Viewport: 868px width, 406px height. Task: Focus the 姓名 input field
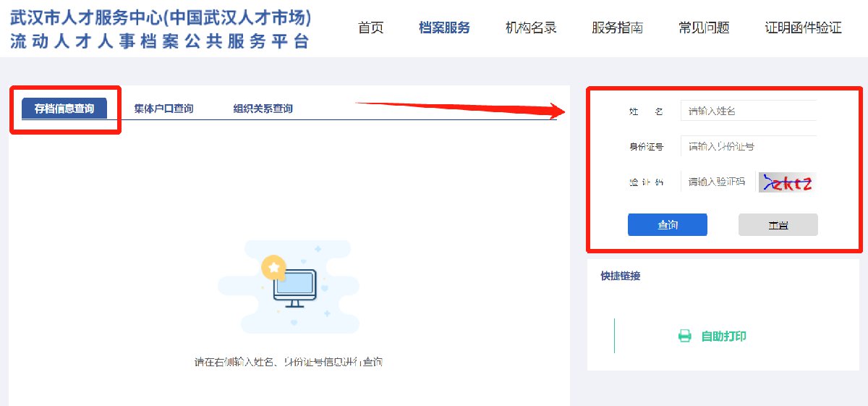coord(749,111)
